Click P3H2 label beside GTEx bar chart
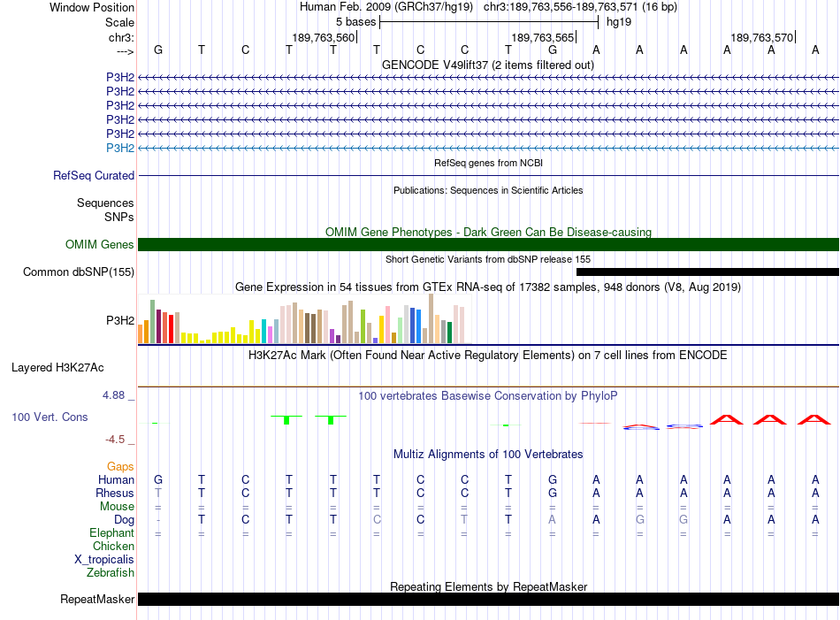The image size is (840, 620). [x=120, y=320]
